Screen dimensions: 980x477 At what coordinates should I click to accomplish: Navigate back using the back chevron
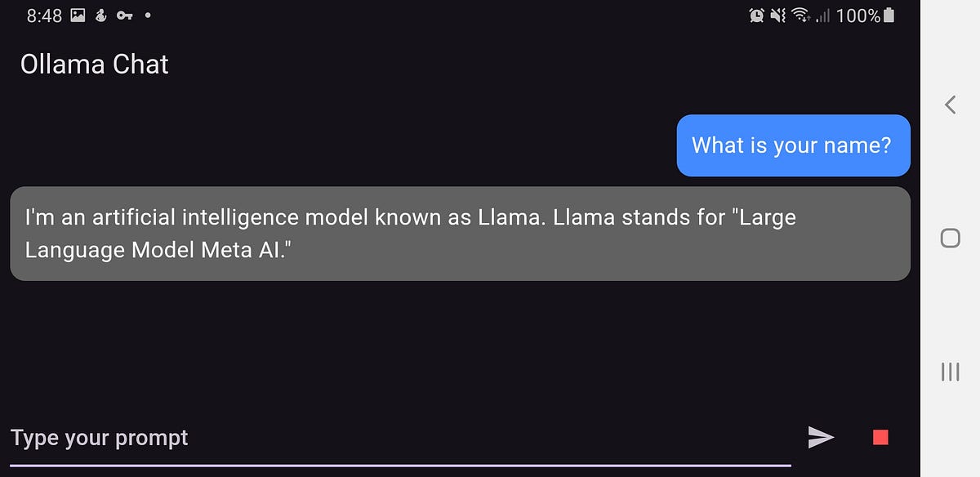[x=950, y=105]
